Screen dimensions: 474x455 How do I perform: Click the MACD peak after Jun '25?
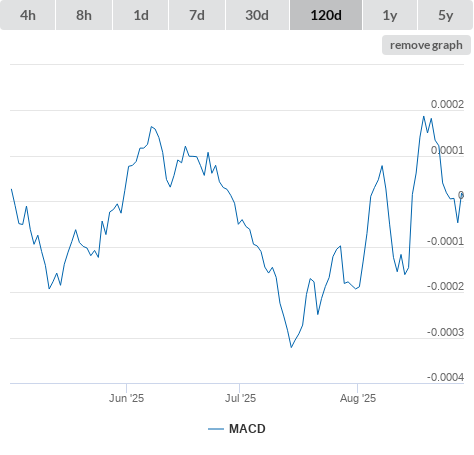[x=151, y=127]
